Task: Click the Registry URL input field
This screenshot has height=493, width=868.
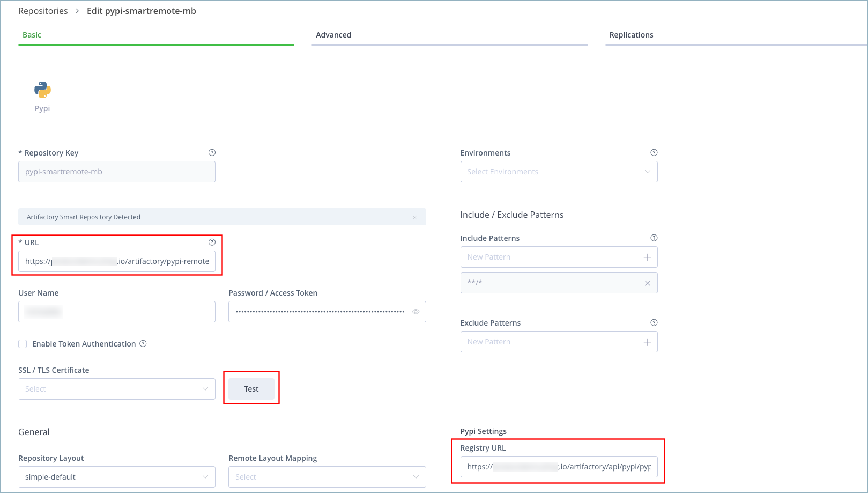Action: 559,467
